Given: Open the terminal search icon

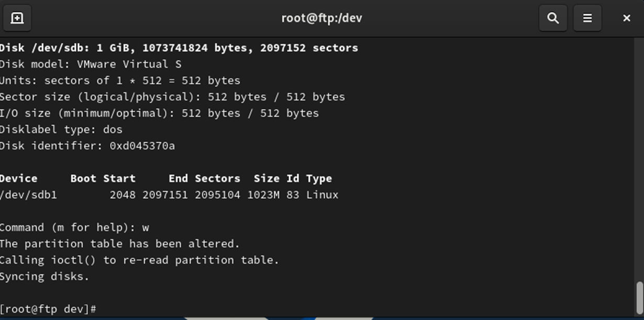Looking at the screenshot, I should tap(553, 18).
